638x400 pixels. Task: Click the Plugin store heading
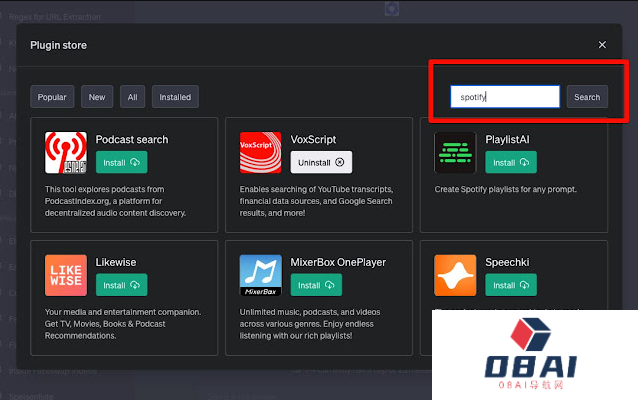[x=59, y=45]
